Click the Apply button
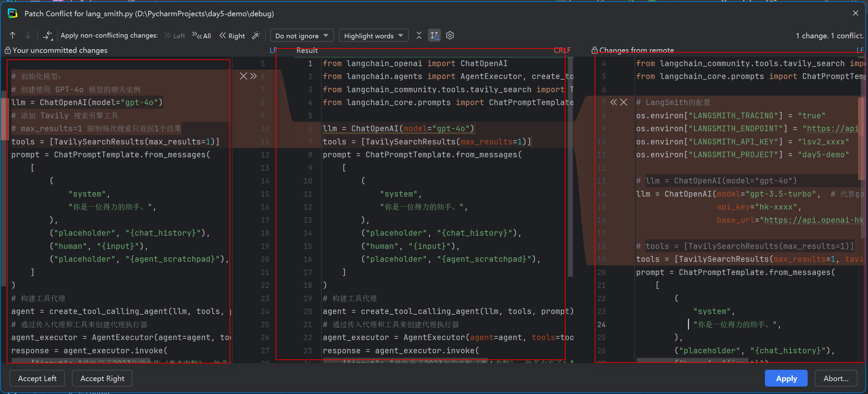 click(x=786, y=378)
